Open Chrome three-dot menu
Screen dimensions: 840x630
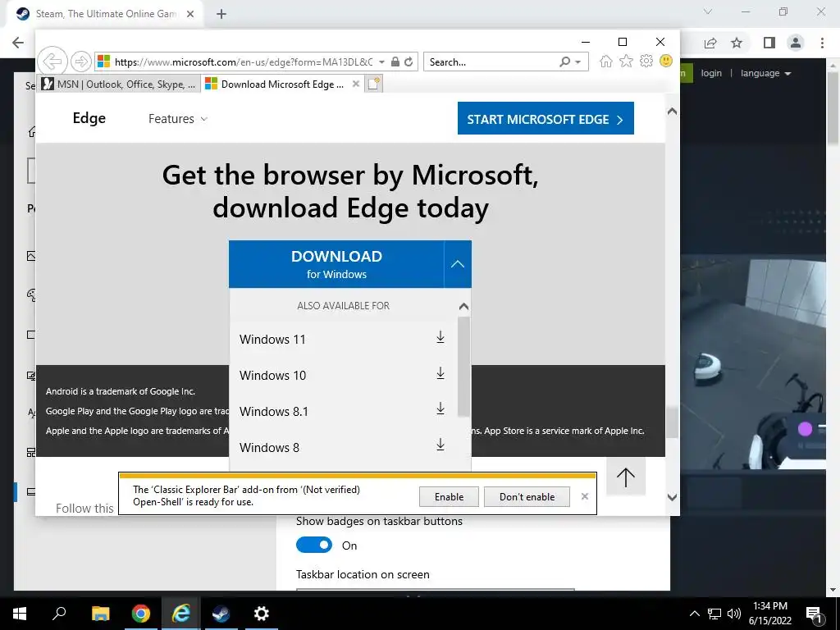click(x=822, y=43)
